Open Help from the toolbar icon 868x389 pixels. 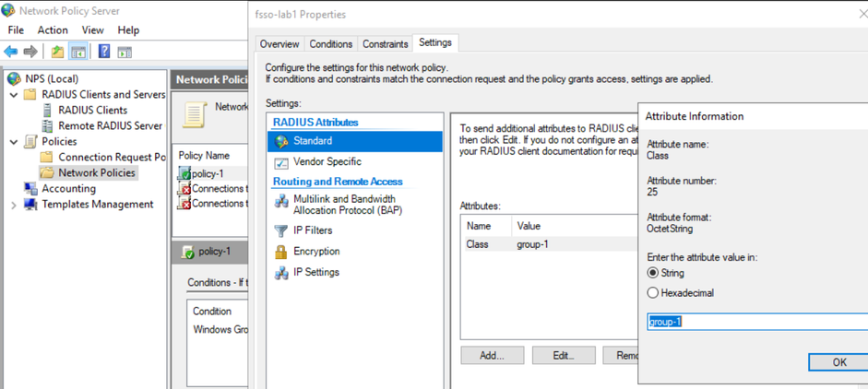tap(104, 52)
